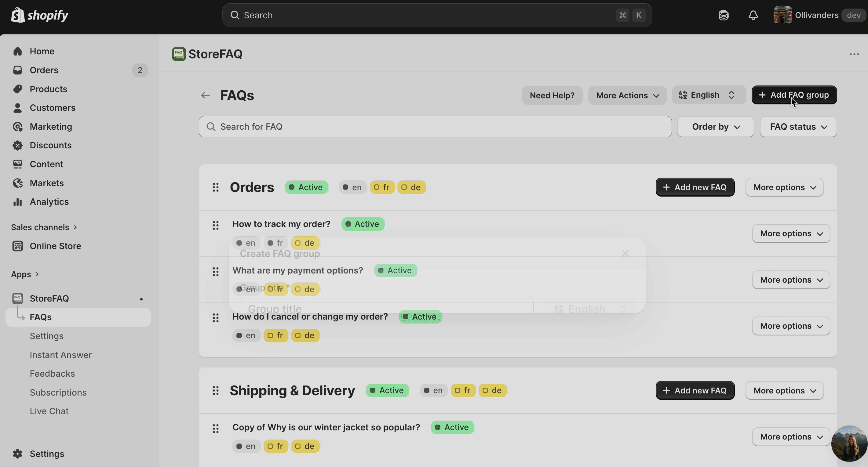Click the Settings gear icon
868x467 pixels.
[x=17, y=454]
